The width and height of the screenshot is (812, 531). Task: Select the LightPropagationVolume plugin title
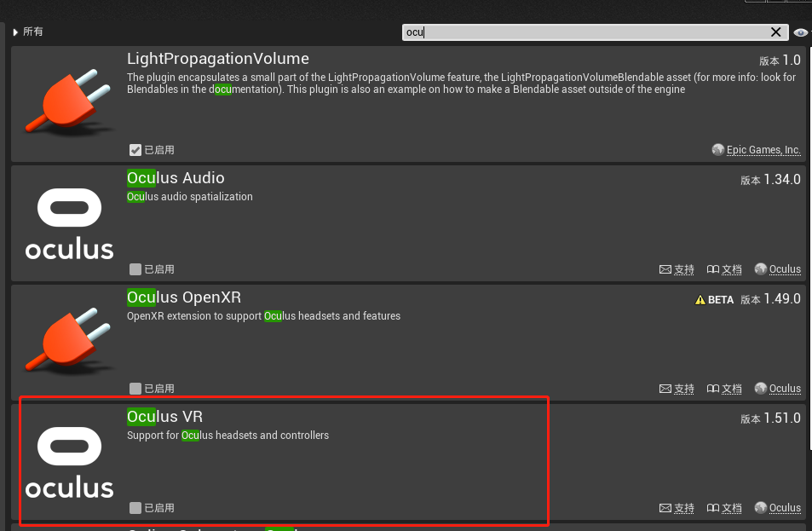point(217,59)
